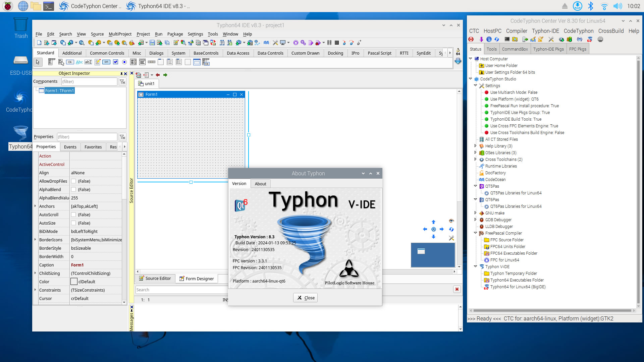644x362 pixels.
Task: Switch to the Events tab in Object Inspector
Action: point(70,147)
